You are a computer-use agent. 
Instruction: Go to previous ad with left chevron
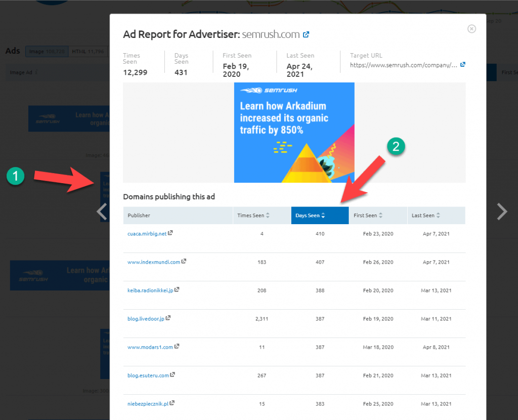(102, 212)
